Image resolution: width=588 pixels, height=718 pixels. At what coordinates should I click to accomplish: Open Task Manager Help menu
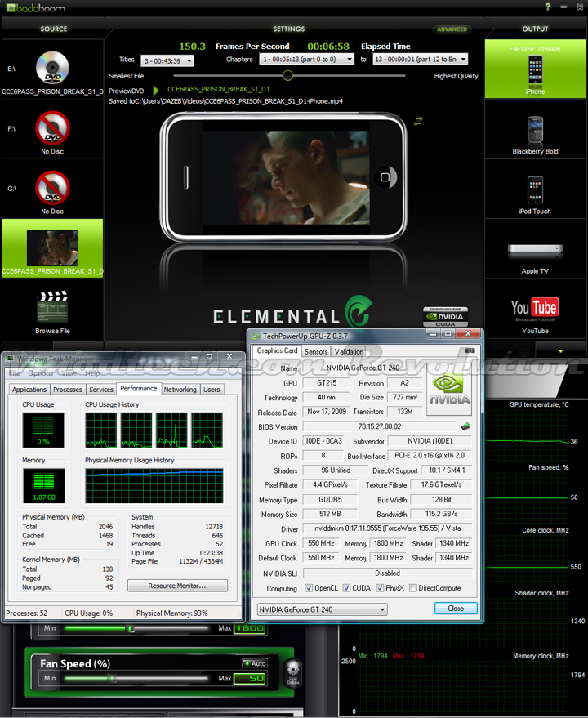pos(92,373)
